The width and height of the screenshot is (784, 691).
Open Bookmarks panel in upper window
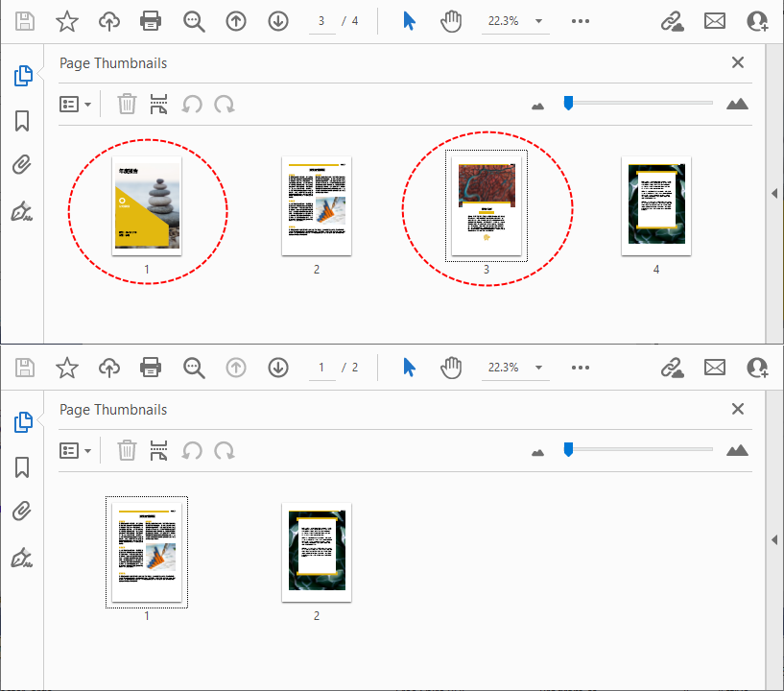[x=22, y=121]
